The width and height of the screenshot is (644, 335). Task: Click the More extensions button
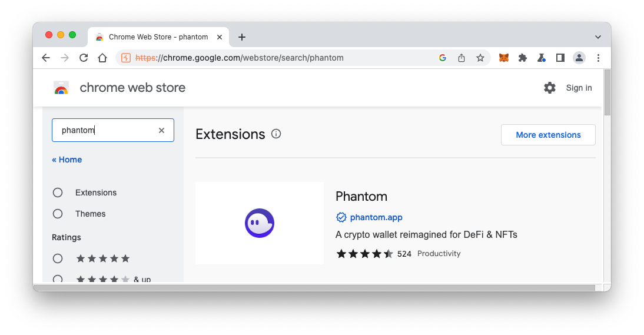548,135
